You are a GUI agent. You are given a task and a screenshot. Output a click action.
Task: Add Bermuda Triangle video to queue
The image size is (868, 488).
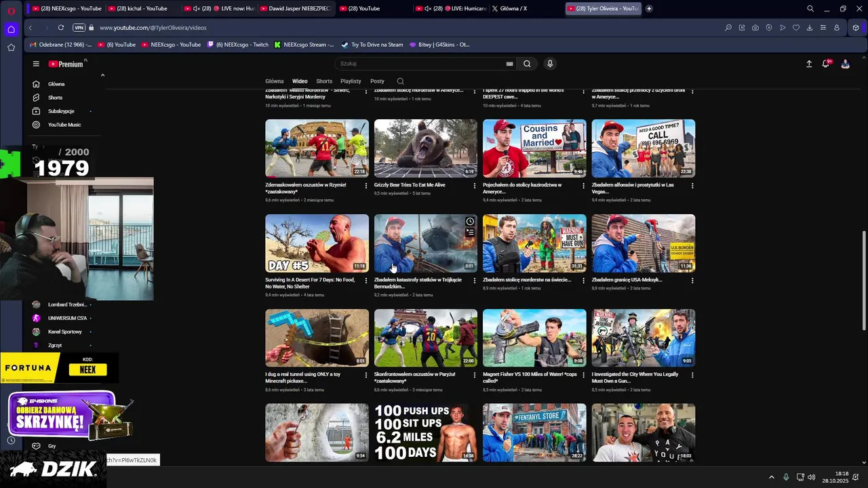[470, 232]
